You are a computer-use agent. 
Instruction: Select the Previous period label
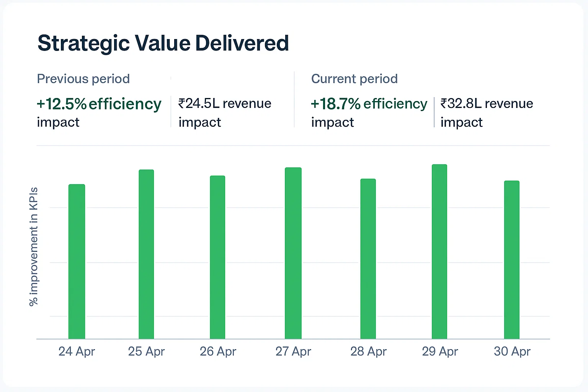coord(83,79)
